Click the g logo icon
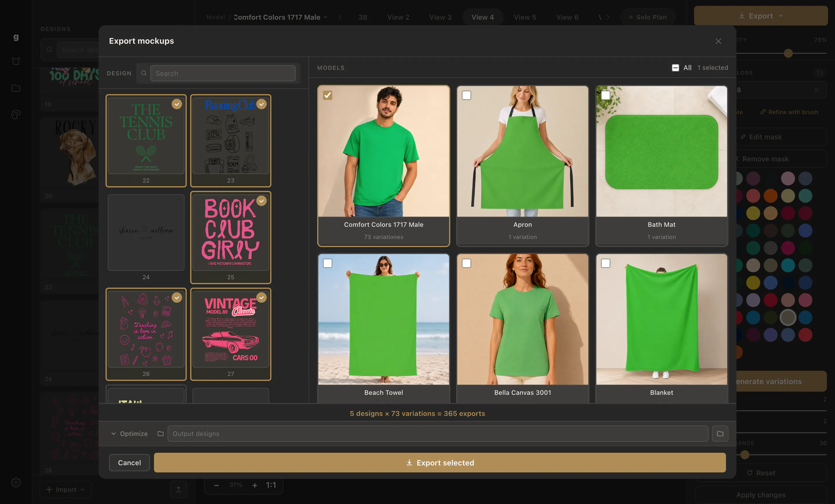Viewport: 835px width, 504px height. [x=16, y=37]
